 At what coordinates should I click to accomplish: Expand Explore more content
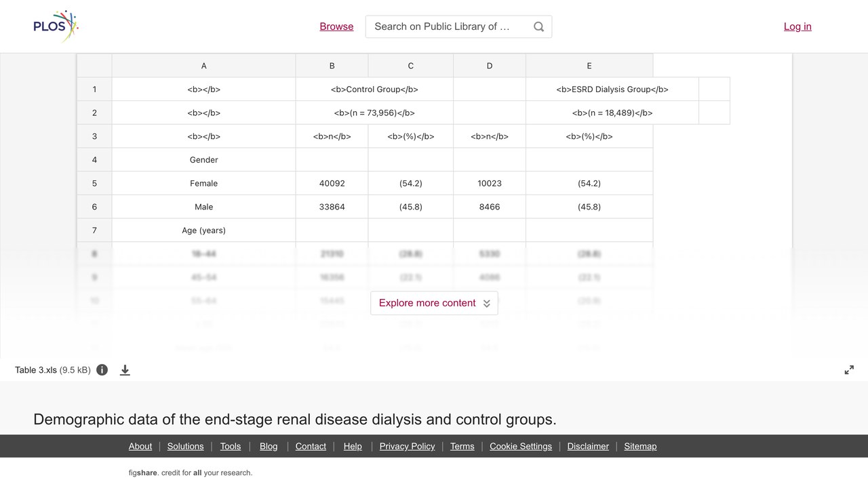point(434,303)
